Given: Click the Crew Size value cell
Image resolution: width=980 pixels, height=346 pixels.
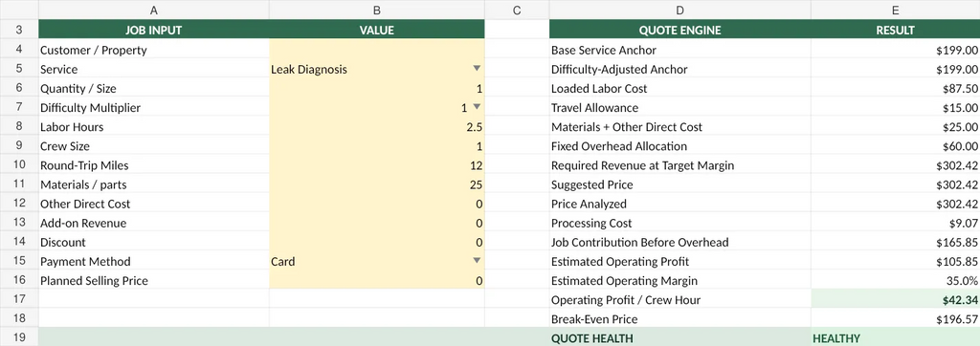Looking at the screenshot, I should point(377,146).
